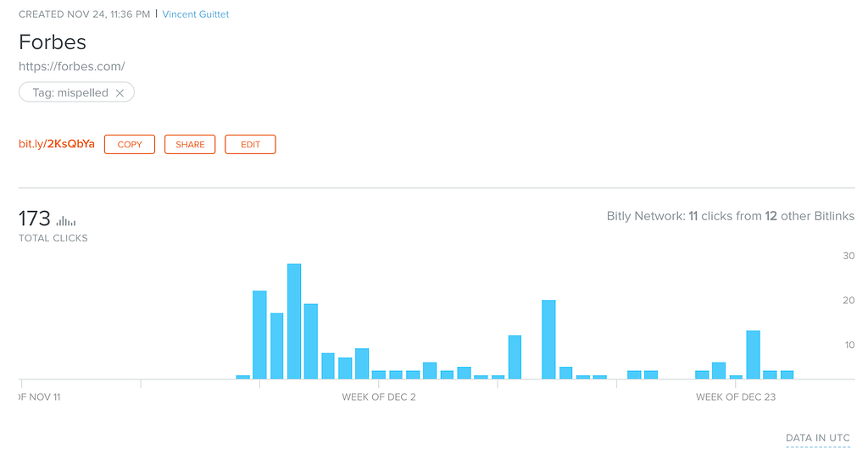Open Vincent Guittet's profile link
This screenshot has width=868, height=454.
195,14
